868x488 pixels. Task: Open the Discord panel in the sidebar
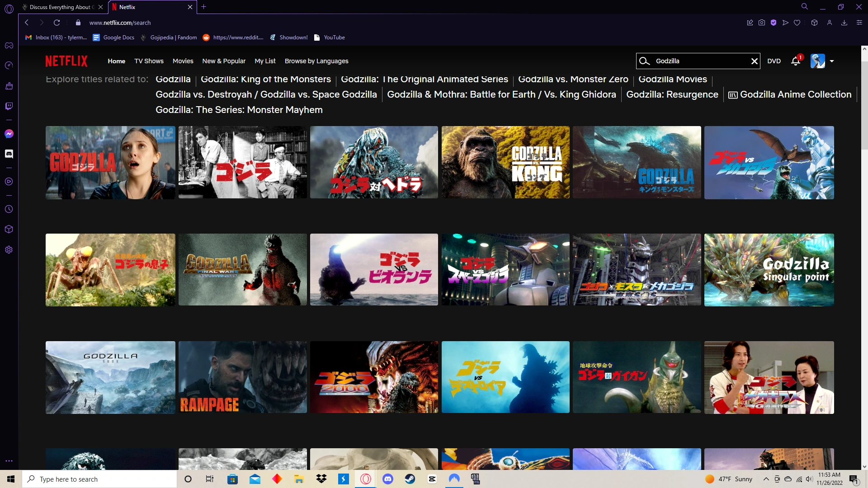(9, 154)
